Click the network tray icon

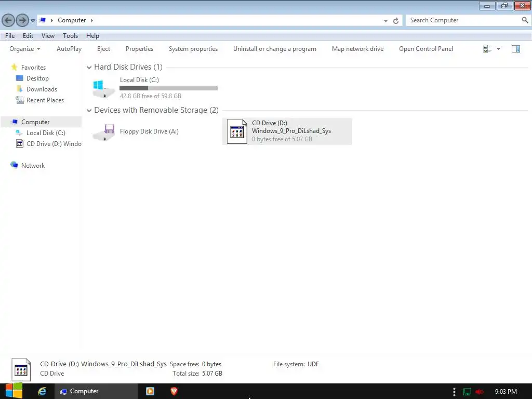(x=467, y=392)
